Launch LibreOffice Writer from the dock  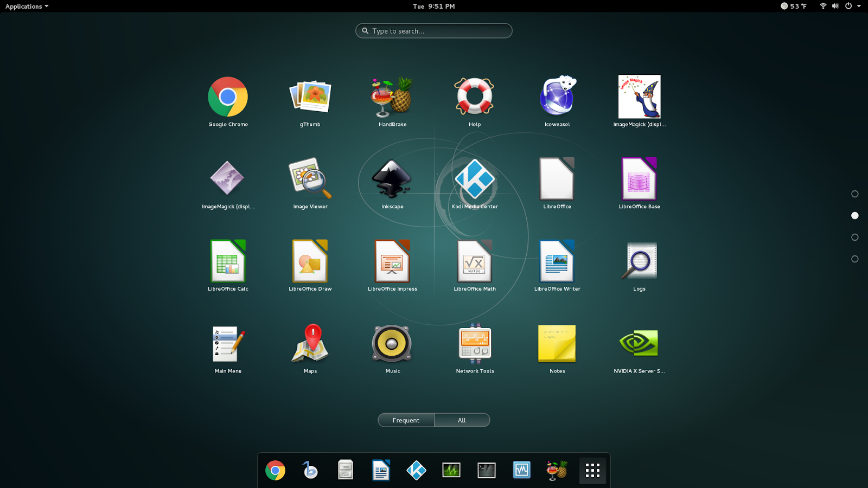pos(381,471)
